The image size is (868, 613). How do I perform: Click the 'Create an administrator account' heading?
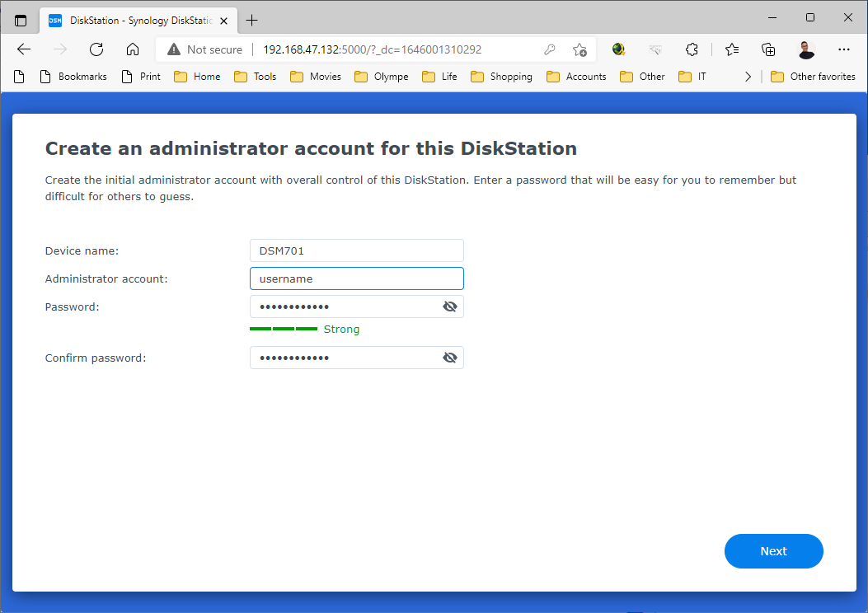tap(311, 148)
